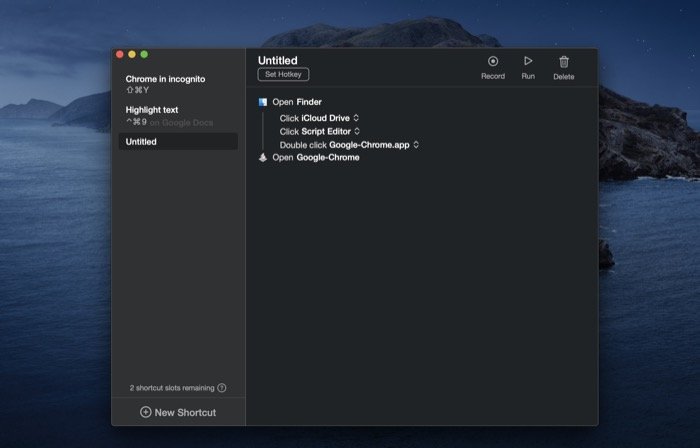This screenshot has width=700, height=448.
Task: Click the Google-Chrome app icon in steps
Action: [x=263, y=158]
